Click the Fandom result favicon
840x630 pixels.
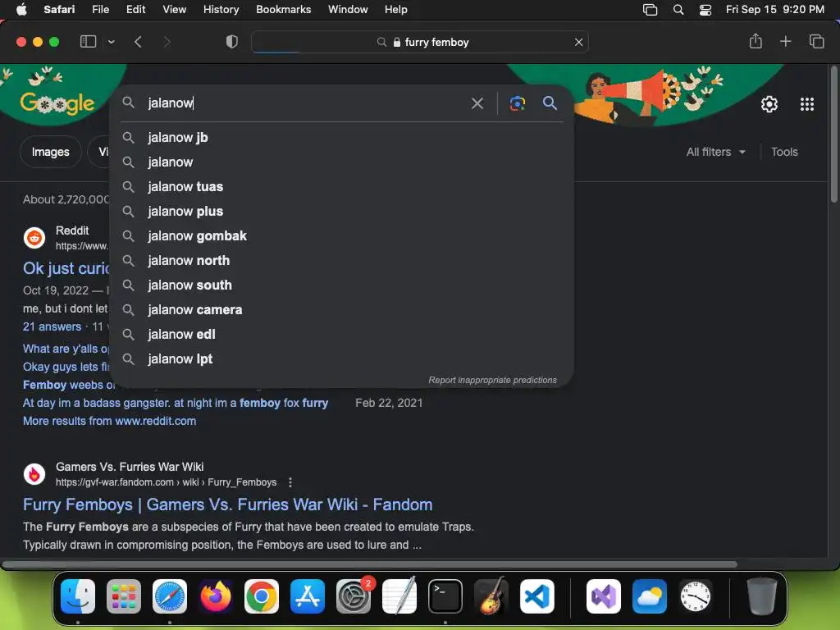coord(34,474)
